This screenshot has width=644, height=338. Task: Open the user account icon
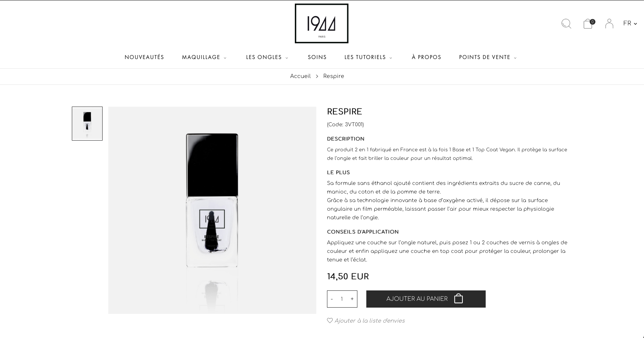coord(609,24)
